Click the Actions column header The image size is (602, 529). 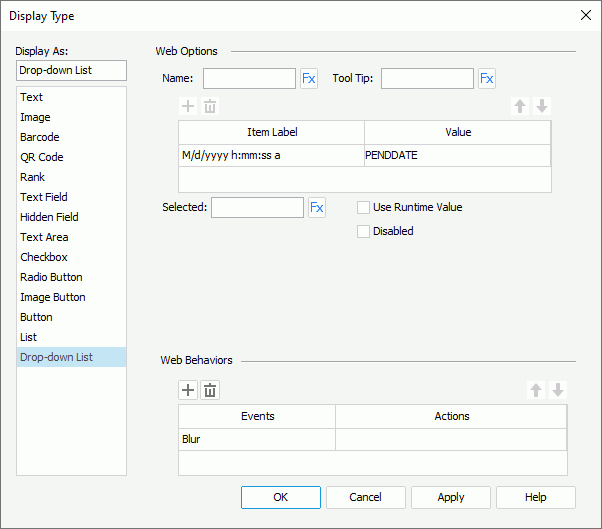pos(452,417)
